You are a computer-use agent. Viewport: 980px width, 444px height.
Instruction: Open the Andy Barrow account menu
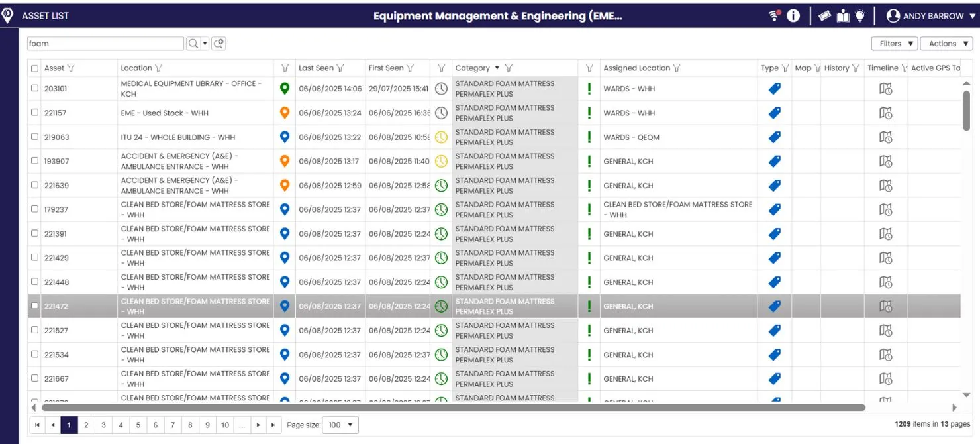pos(930,15)
